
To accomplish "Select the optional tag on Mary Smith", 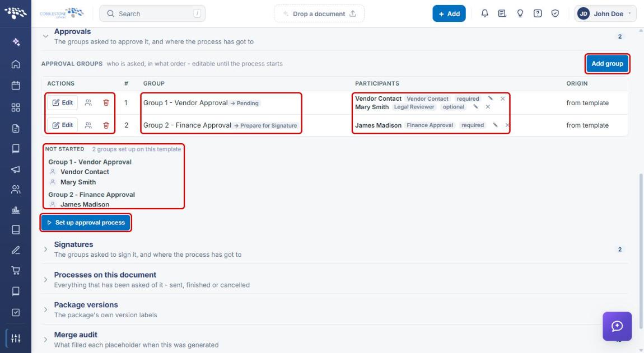I will coord(454,107).
